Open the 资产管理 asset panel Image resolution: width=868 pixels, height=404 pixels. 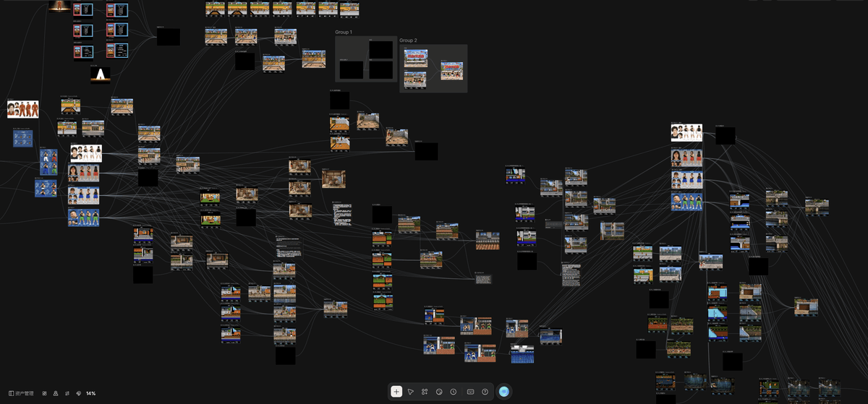[x=21, y=393]
